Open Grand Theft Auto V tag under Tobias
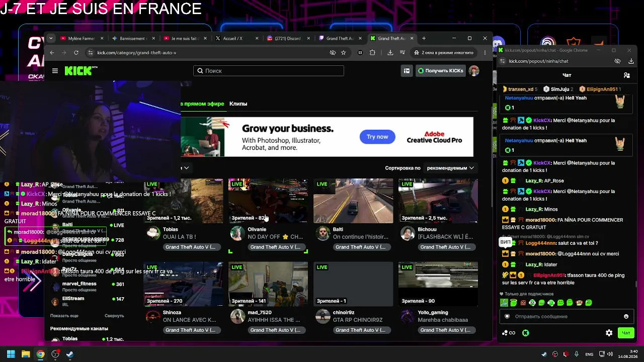 [191, 247]
